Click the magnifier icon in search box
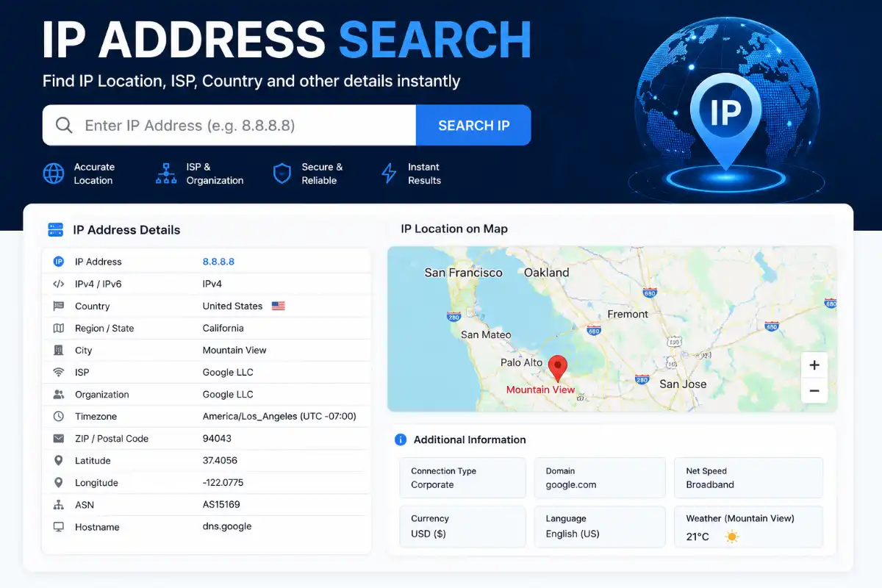This screenshot has height=588, width=882. pos(64,125)
